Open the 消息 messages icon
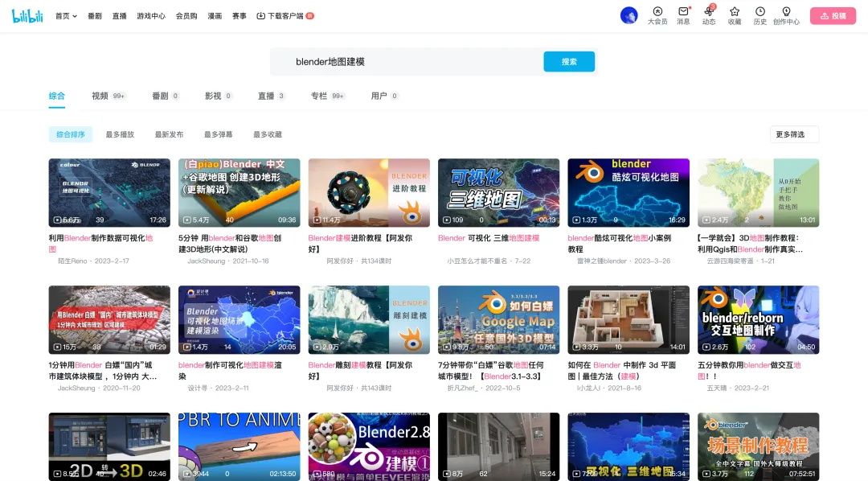The height and width of the screenshot is (481, 868). click(683, 15)
